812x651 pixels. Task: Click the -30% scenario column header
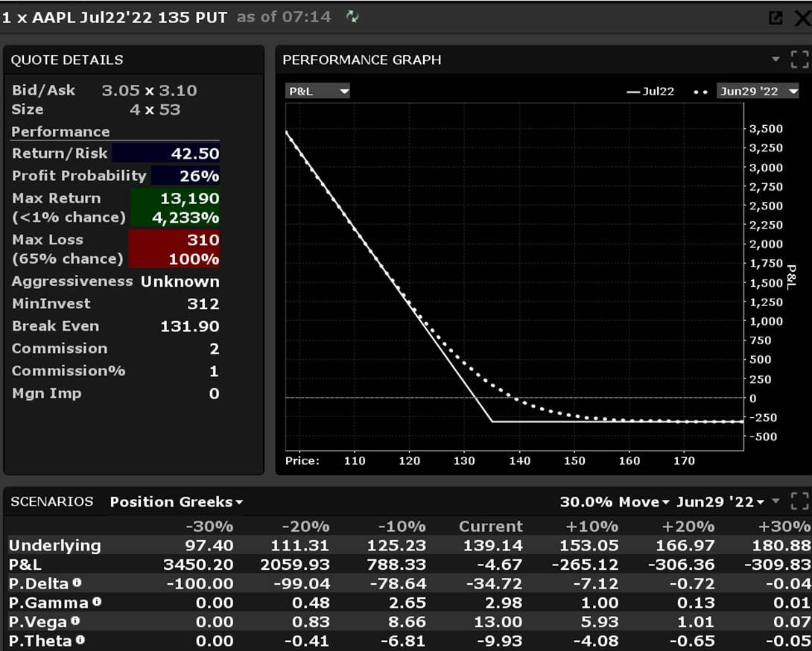click(209, 526)
